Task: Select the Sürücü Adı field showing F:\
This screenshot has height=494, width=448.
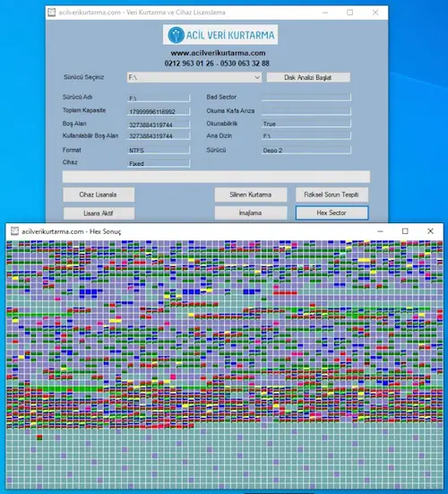Action: click(x=159, y=99)
